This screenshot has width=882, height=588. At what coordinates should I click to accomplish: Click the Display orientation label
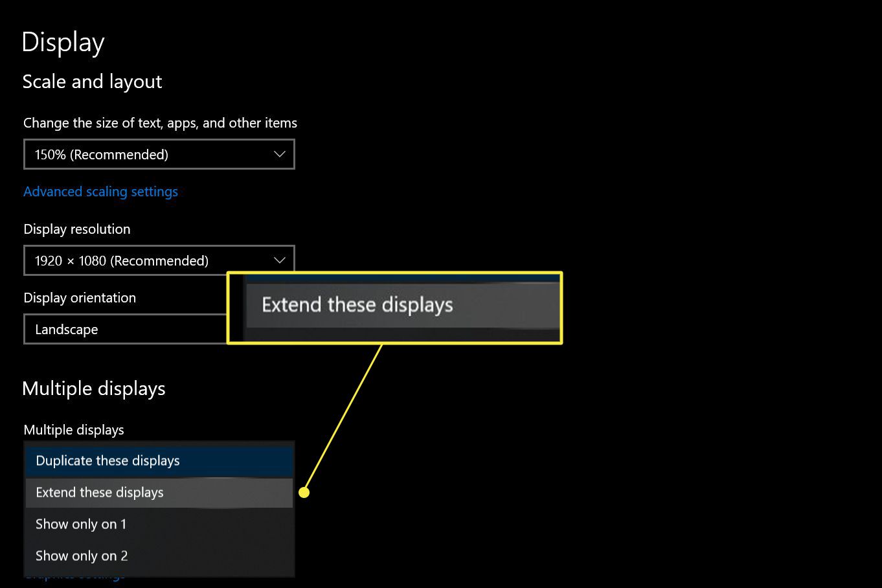[80, 298]
